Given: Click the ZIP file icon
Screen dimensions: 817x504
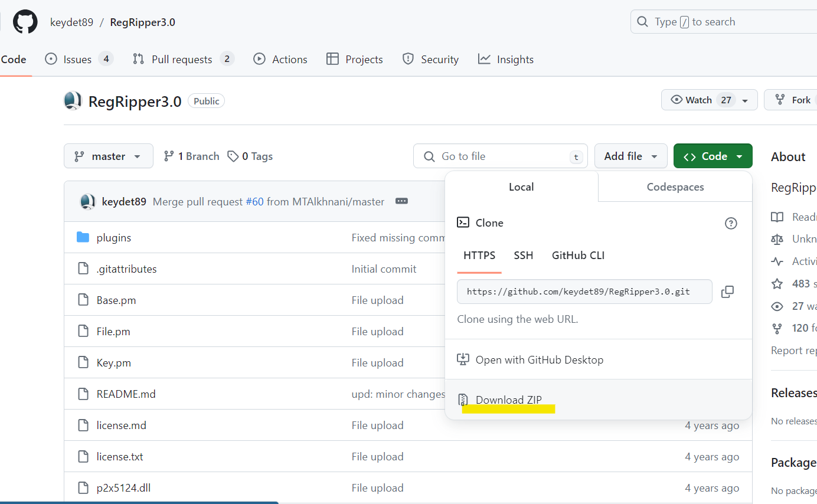Looking at the screenshot, I should pyautogui.click(x=463, y=400).
